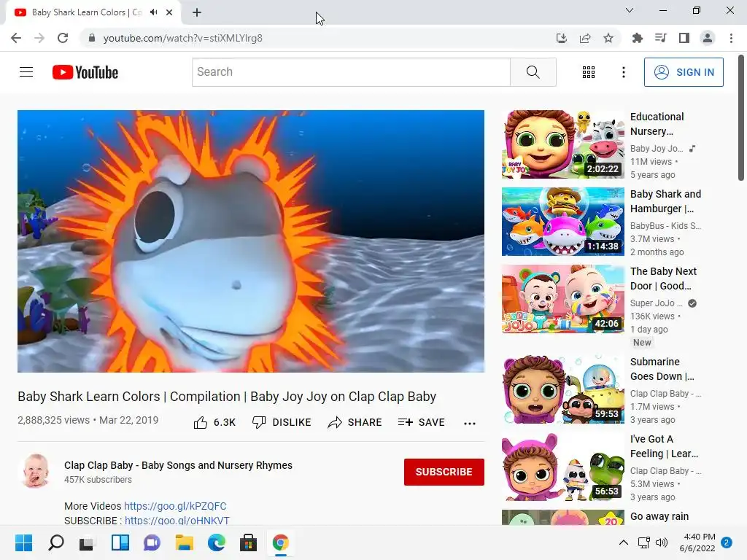Click the browser forward arrow
Image resolution: width=747 pixels, height=560 pixels.
pos(39,38)
